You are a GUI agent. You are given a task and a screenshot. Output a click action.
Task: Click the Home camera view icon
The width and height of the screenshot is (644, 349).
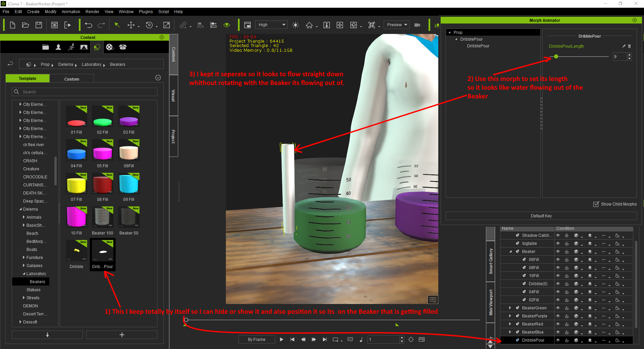(x=309, y=25)
